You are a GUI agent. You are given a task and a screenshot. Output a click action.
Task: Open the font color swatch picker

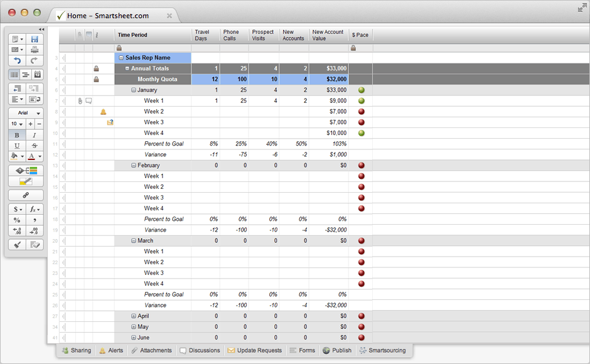point(33,156)
